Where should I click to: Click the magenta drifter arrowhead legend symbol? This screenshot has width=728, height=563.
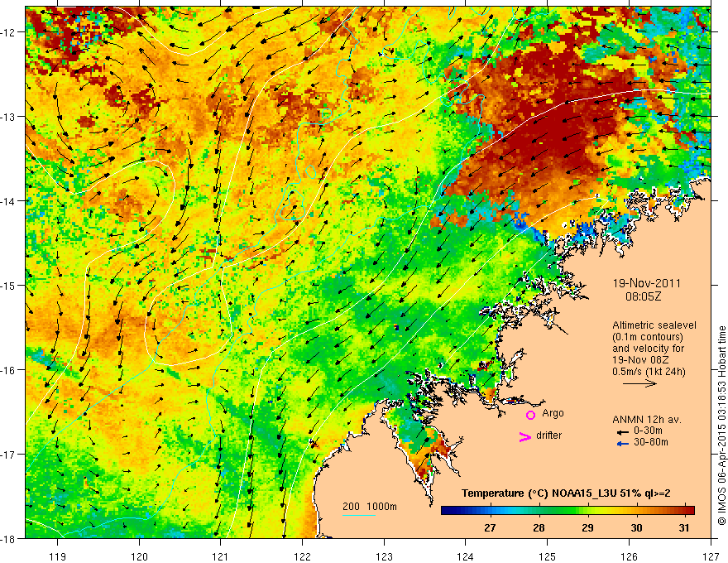point(524,436)
